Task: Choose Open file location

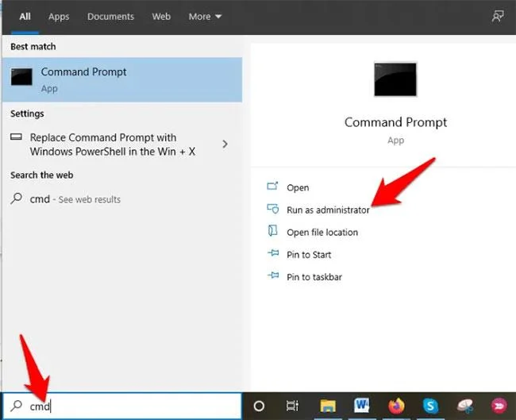Action: [x=322, y=232]
